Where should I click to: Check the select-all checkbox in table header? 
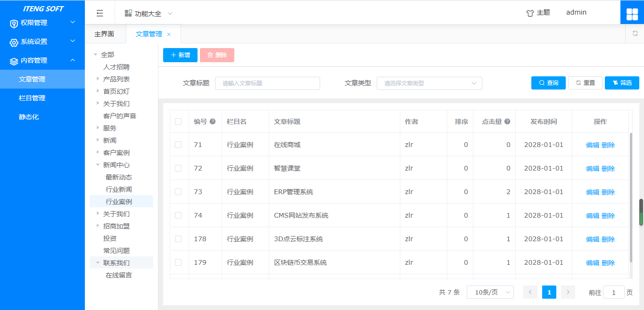pos(179,121)
